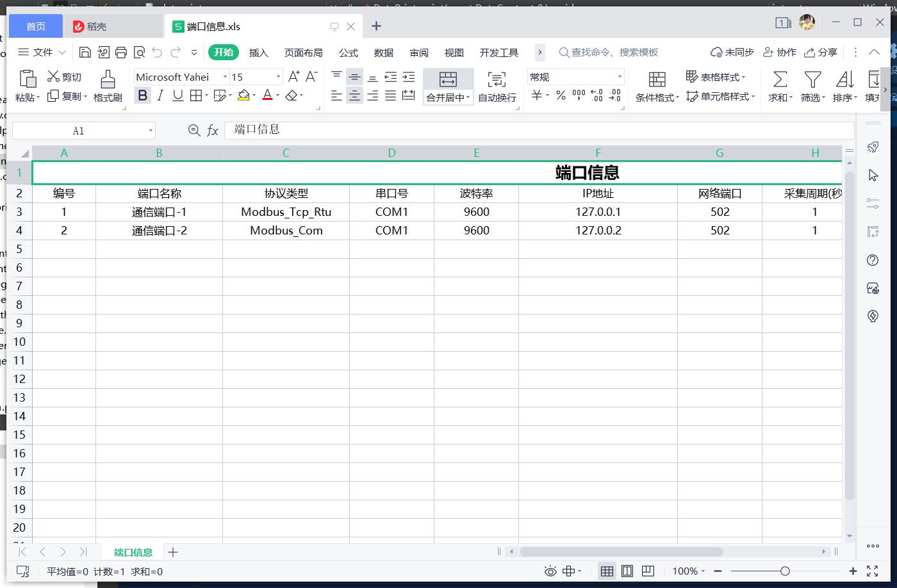Click the AutoSum (求和) sigma icon
Image resolution: width=897 pixels, height=588 pixels.
point(780,79)
